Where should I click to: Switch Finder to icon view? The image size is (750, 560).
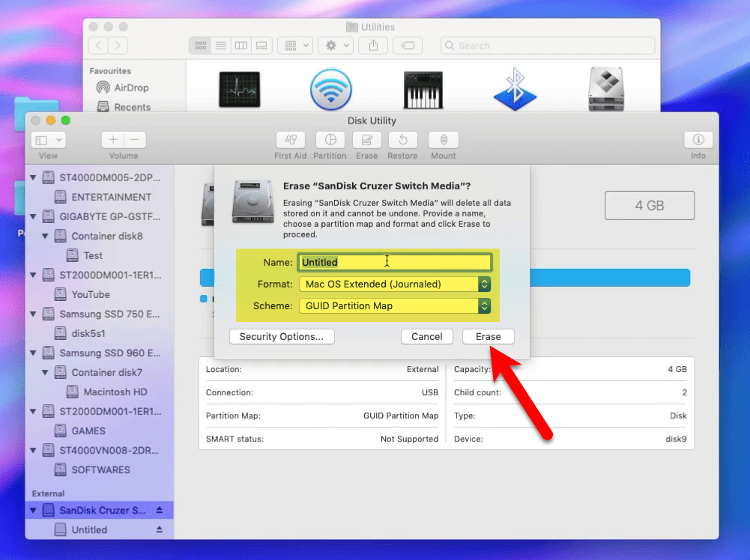(200, 46)
